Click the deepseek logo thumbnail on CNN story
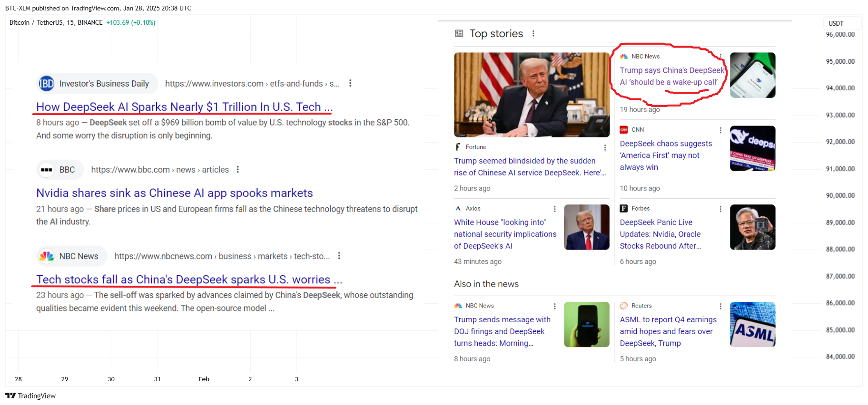868x405 pixels. (x=752, y=148)
